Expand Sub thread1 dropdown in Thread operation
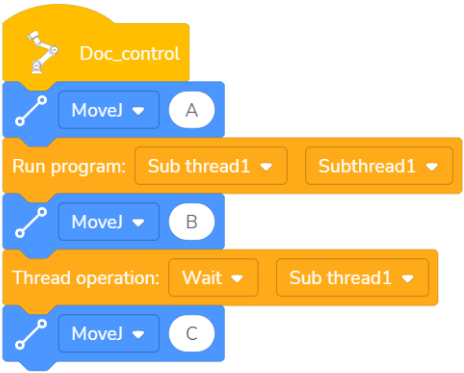The width and height of the screenshot is (464, 373). pos(352,277)
